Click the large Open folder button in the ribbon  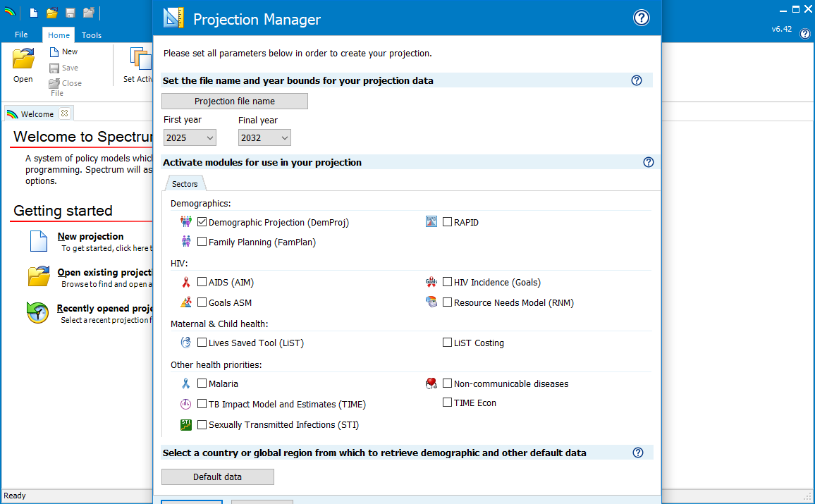(x=23, y=66)
